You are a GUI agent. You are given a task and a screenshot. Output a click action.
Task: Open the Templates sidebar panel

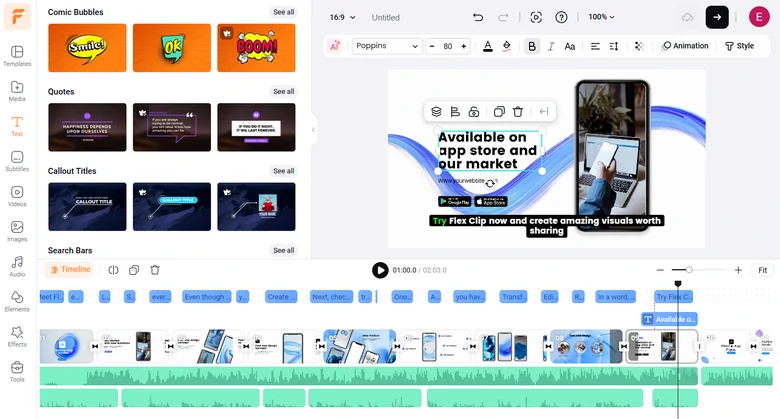point(17,56)
